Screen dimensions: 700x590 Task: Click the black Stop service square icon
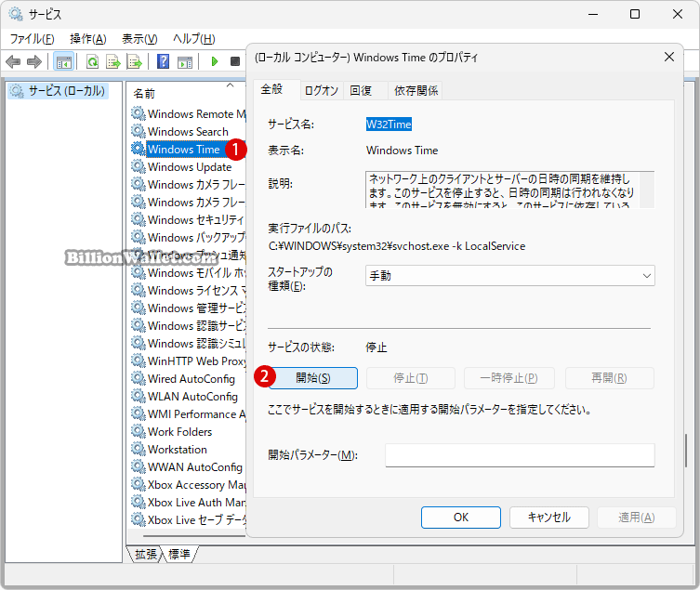click(235, 61)
